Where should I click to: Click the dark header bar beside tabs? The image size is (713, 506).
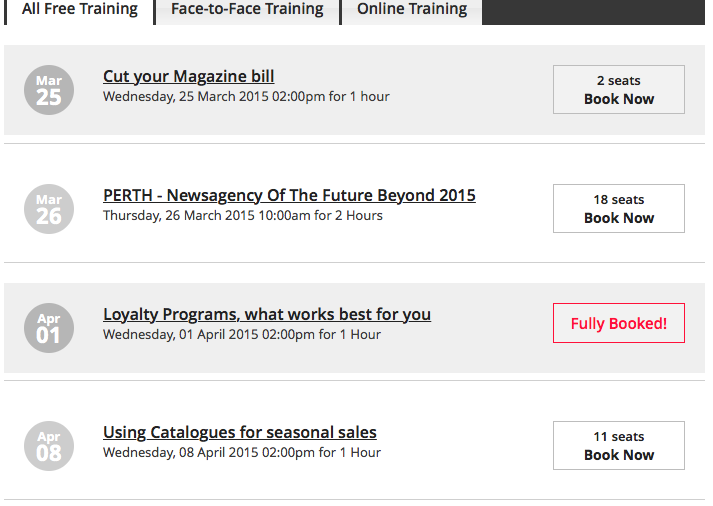pyautogui.click(x=595, y=11)
